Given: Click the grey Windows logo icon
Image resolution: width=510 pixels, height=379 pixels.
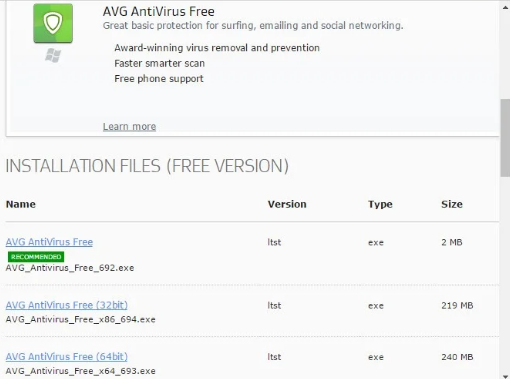Looking at the screenshot, I should (53, 55).
